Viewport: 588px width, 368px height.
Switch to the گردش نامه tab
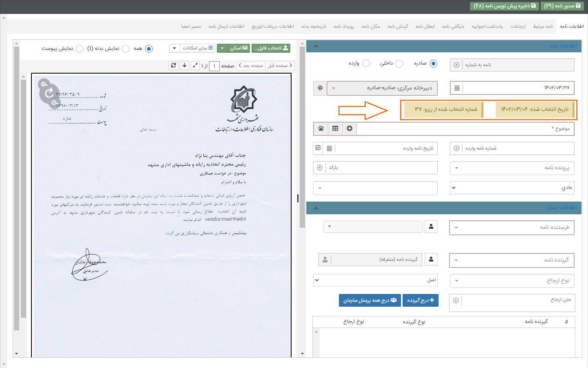397,27
